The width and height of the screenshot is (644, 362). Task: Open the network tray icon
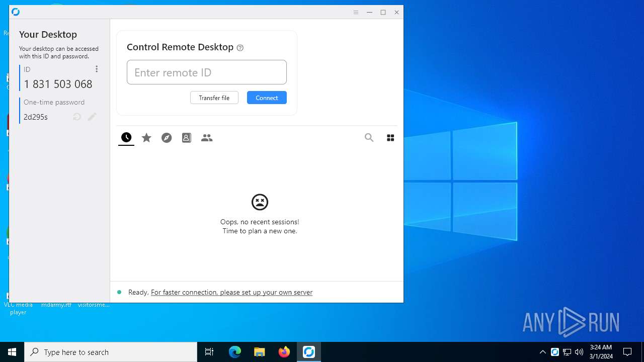click(567, 352)
